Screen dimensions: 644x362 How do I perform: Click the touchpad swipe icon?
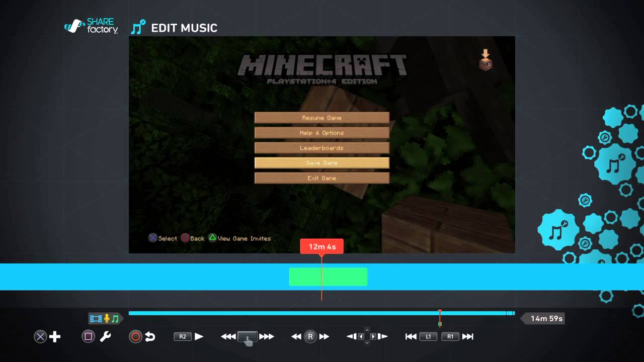pyautogui.click(x=247, y=338)
